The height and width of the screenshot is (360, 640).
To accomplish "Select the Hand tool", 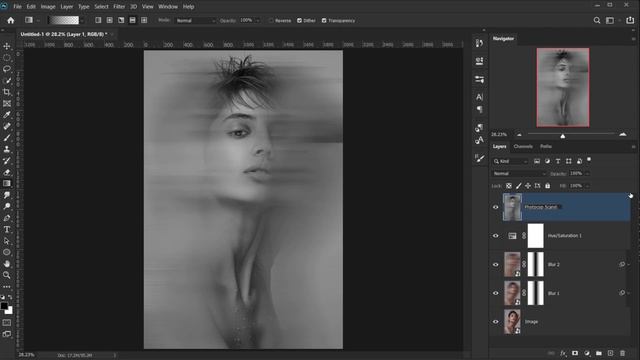I will [x=7, y=264].
